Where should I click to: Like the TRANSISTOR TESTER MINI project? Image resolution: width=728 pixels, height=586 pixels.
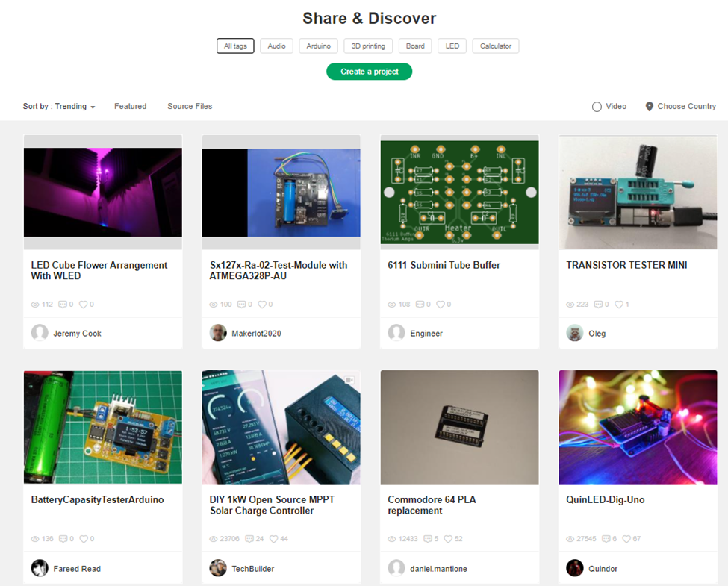pos(619,305)
